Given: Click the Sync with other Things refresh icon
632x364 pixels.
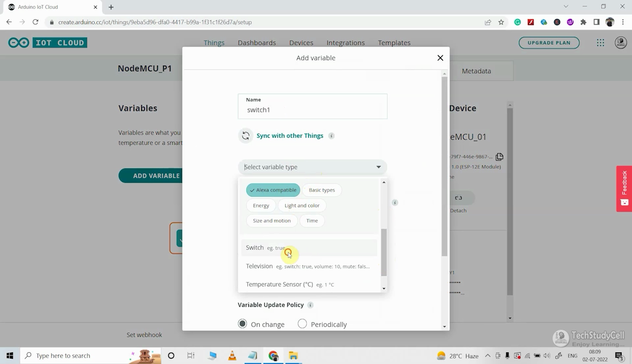Looking at the screenshot, I should tap(245, 135).
